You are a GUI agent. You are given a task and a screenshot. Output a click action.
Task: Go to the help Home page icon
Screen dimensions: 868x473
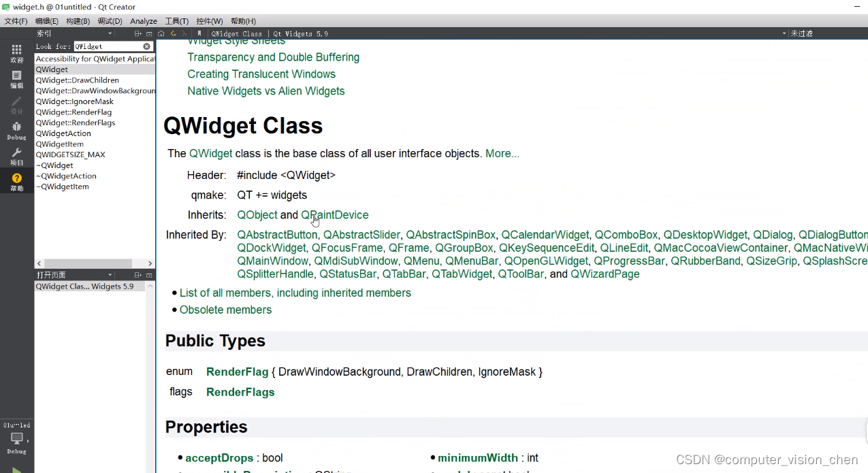[x=161, y=33]
